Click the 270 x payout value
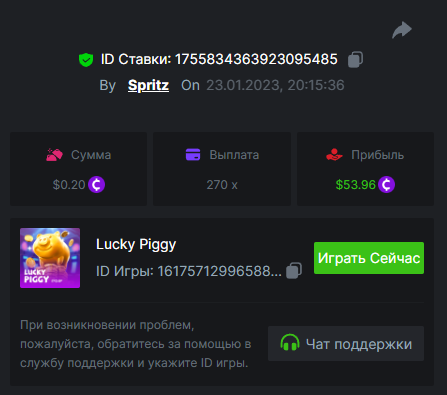Image resolution: width=447 pixels, height=395 pixels. (x=222, y=185)
